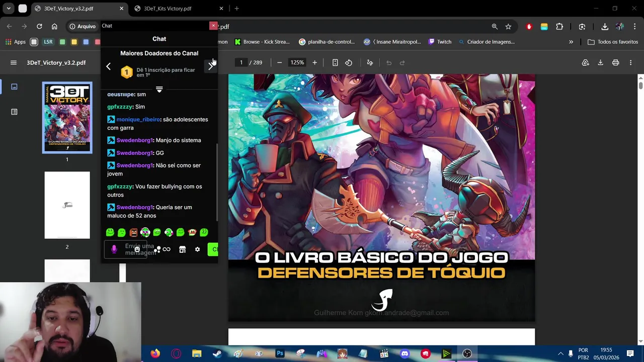This screenshot has height=362, width=644.
Task: Bookmark this page with star icon
Action: [508, 26]
